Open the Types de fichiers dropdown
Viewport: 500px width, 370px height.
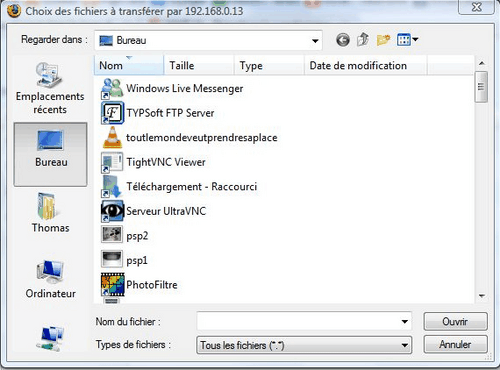coord(304,345)
